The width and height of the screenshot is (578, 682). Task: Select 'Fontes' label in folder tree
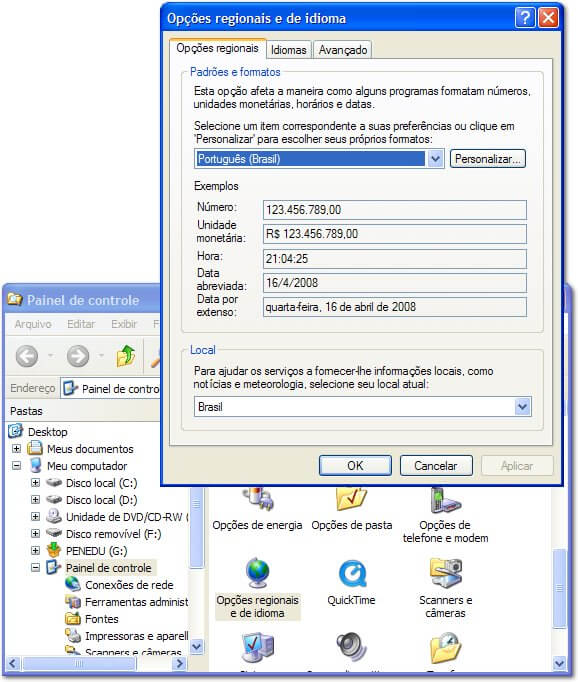coord(102,618)
